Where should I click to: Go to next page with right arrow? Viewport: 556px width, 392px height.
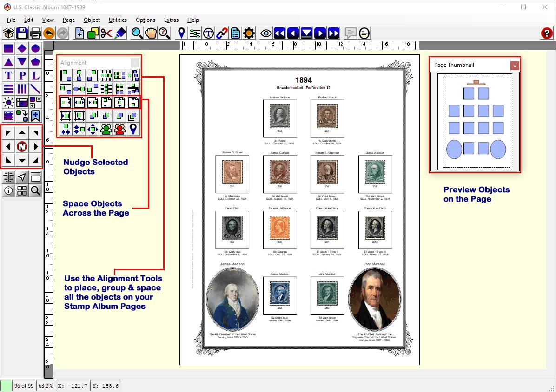[320, 33]
